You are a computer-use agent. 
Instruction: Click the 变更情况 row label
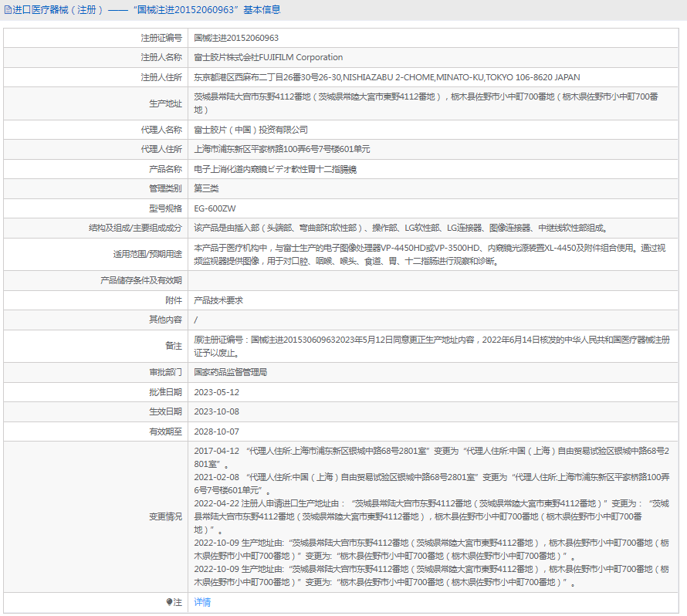(165, 516)
